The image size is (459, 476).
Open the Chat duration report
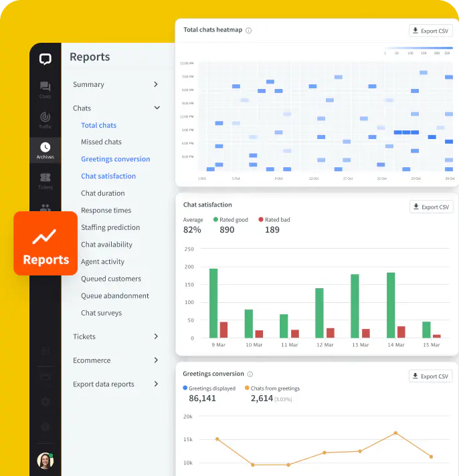click(x=102, y=193)
